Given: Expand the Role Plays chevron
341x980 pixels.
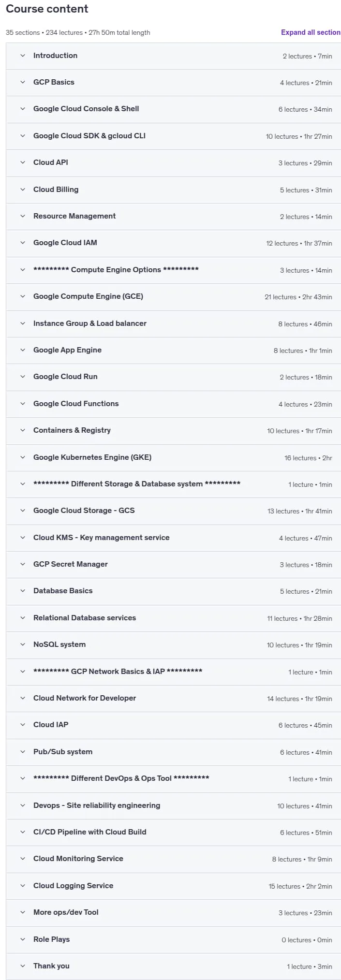Looking at the screenshot, I should (23, 939).
